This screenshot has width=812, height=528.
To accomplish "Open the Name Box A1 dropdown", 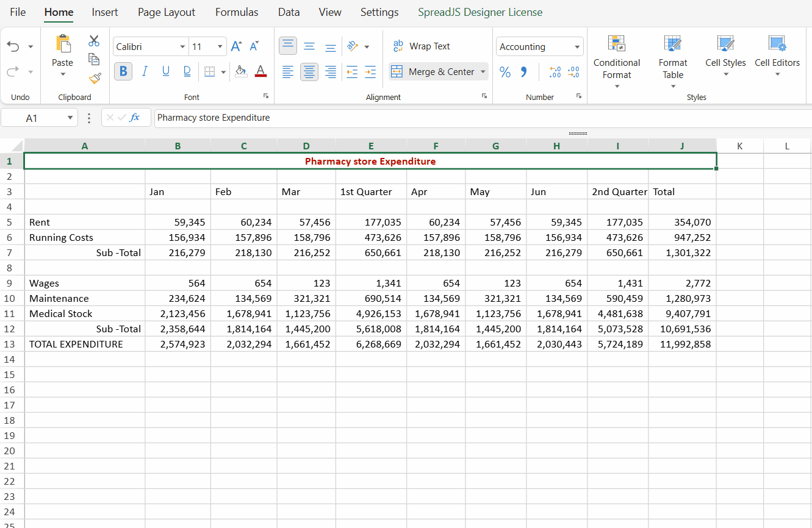I will click(70, 118).
